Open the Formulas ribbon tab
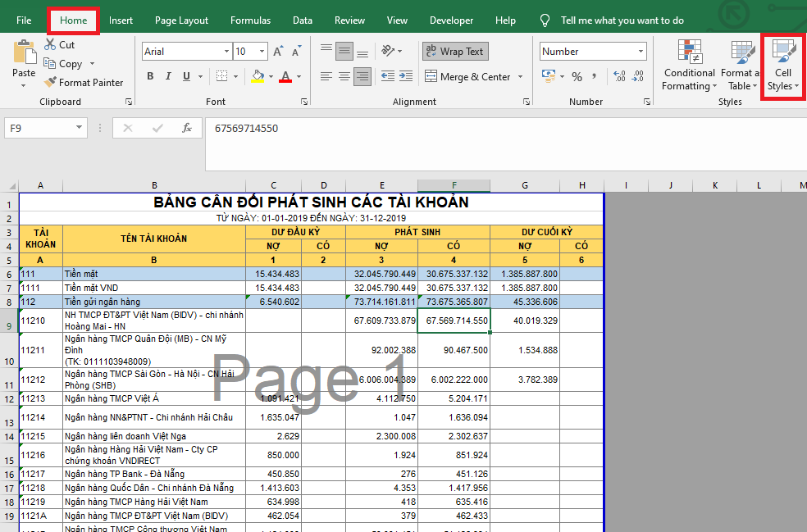This screenshot has height=532, width=807. [x=250, y=20]
